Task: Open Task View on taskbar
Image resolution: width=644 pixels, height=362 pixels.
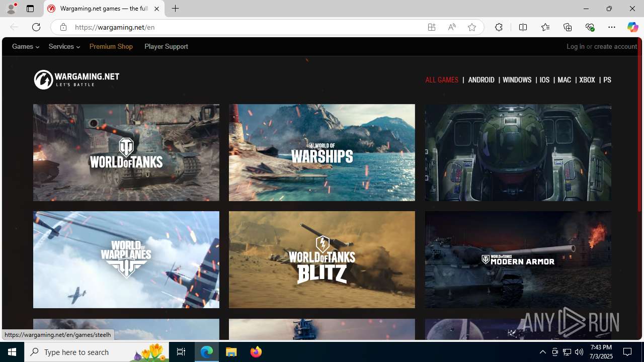Action: 181,352
